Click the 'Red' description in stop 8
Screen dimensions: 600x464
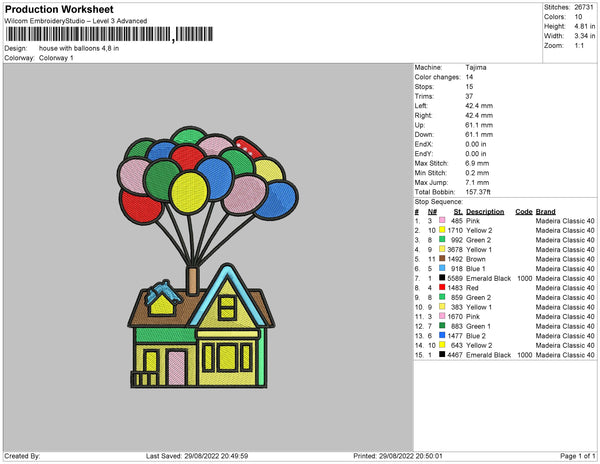tap(472, 288)
